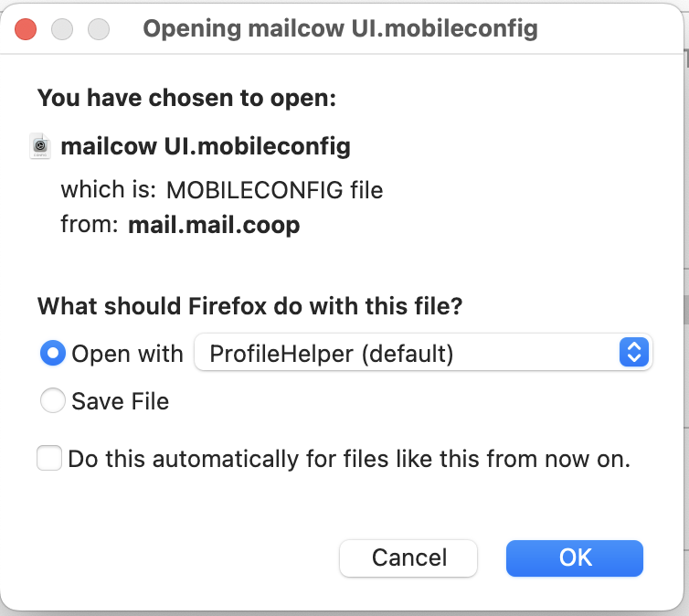Click the mobileconfig file icon
Image resolution: width=689 pixels, height=616 pixels.
pos(40,146)
